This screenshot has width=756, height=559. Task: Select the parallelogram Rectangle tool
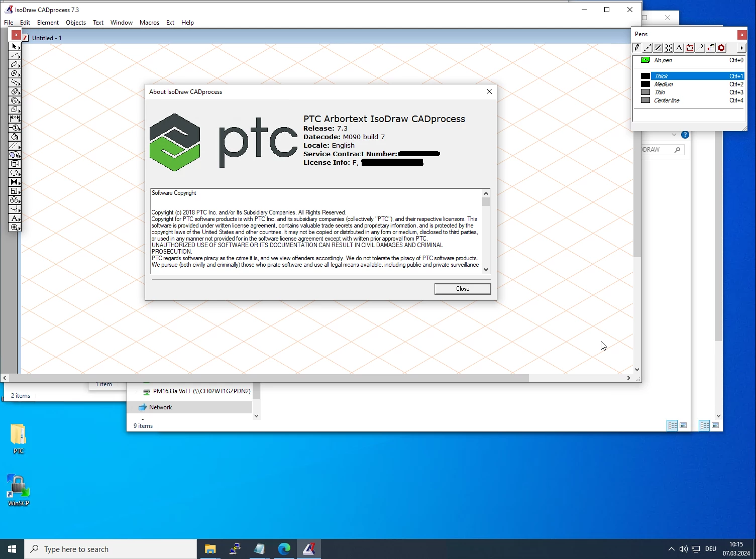(x=15, y=64)
